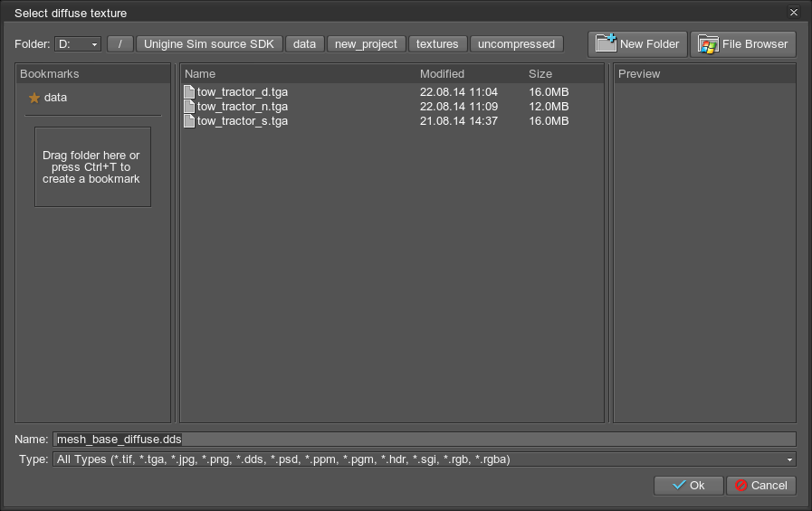The width and height of the screenshot is (812, 511).
Task: Navigate to textures path segment
Action: (437, 44)
